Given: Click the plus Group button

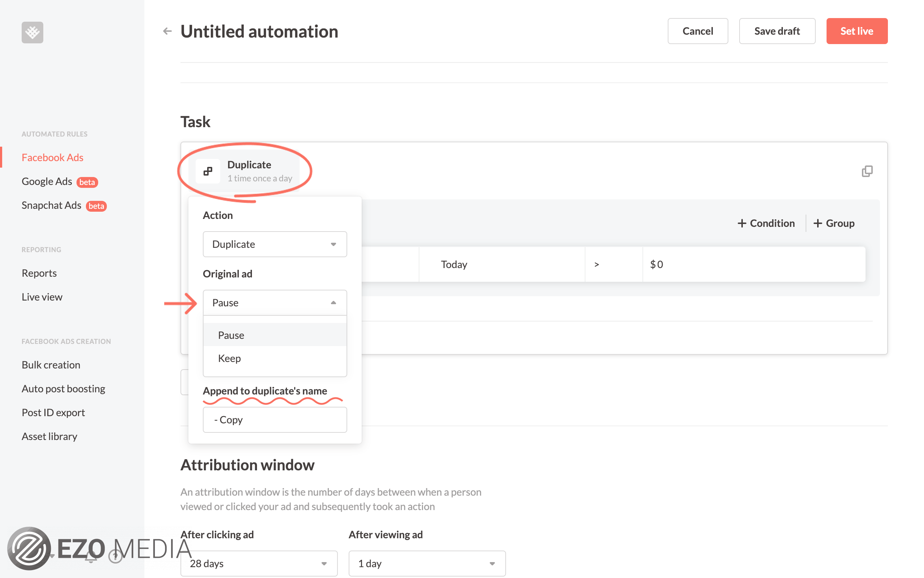Looking at the screenshot, I should click(x=834, y=223).
